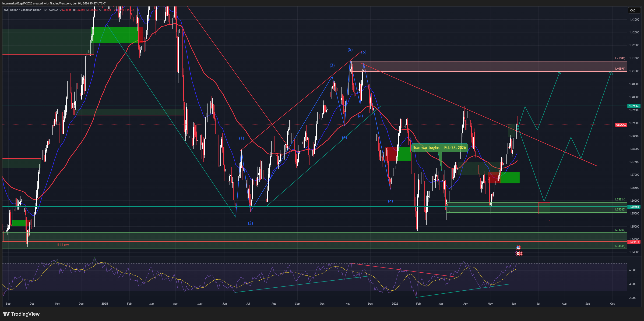644x321 pixels.
Task: Click the (1.40991) zone price text
Action: [619, 68]
